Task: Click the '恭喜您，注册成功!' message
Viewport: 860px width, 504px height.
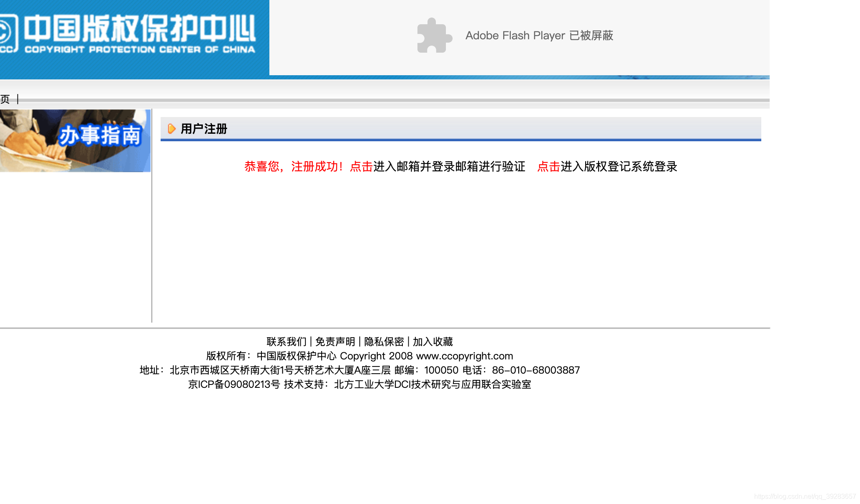Action: click(x=294, y=166)
